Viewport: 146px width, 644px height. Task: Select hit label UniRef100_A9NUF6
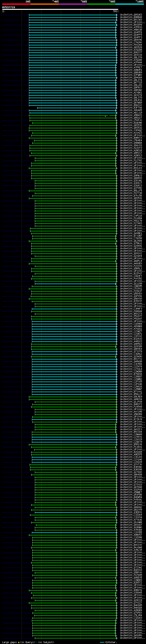point(131,70)
